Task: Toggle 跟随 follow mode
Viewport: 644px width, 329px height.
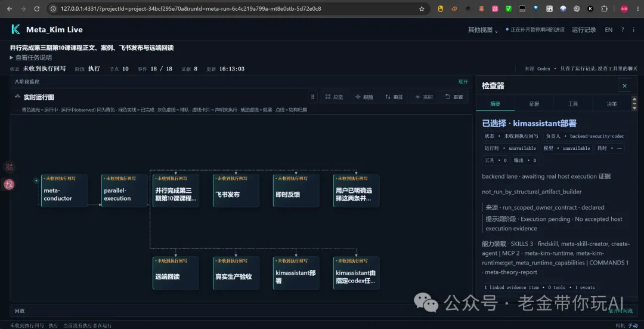Action: click(364, 97)
